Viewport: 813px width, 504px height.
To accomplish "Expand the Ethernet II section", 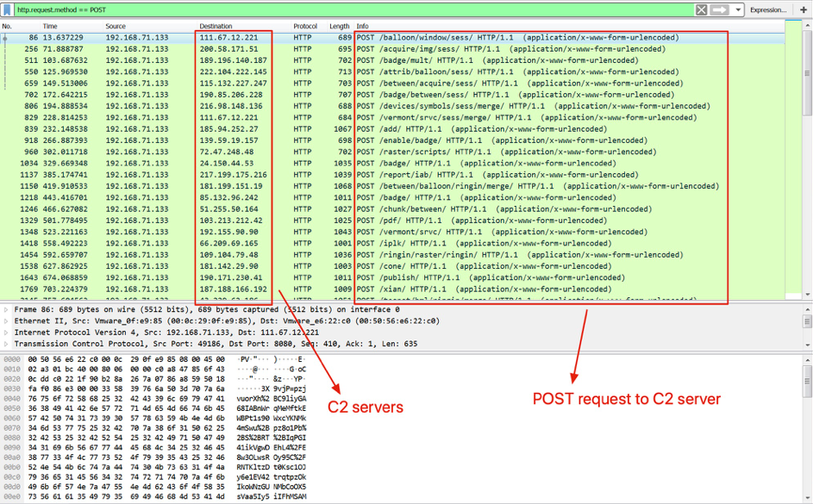I will 6,320.
